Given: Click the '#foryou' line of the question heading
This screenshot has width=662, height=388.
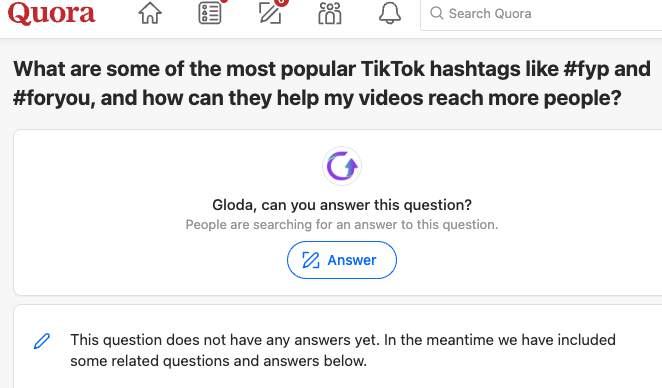Looking at the screenshot, I should point(317,98).
